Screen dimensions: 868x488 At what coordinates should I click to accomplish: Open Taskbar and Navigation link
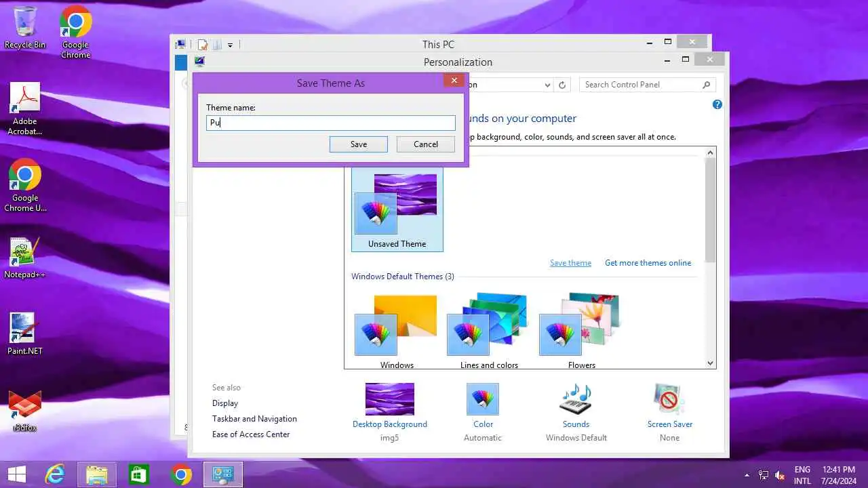point(254,419)
